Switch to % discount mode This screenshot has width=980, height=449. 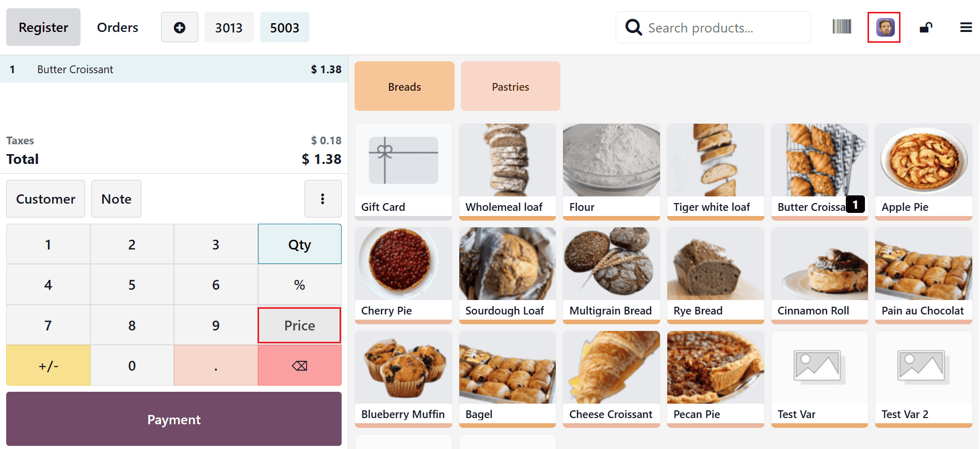[299, 284]
